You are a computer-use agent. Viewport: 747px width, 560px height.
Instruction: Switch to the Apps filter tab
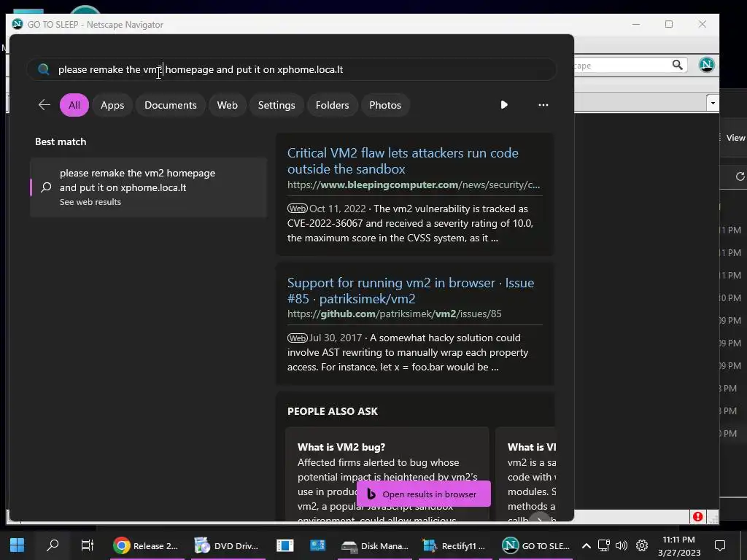tap(112, 105)
